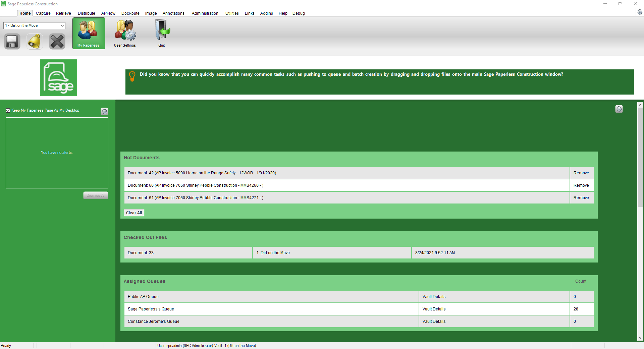Click the gear icon beside the menu bar

pos(640,12)
